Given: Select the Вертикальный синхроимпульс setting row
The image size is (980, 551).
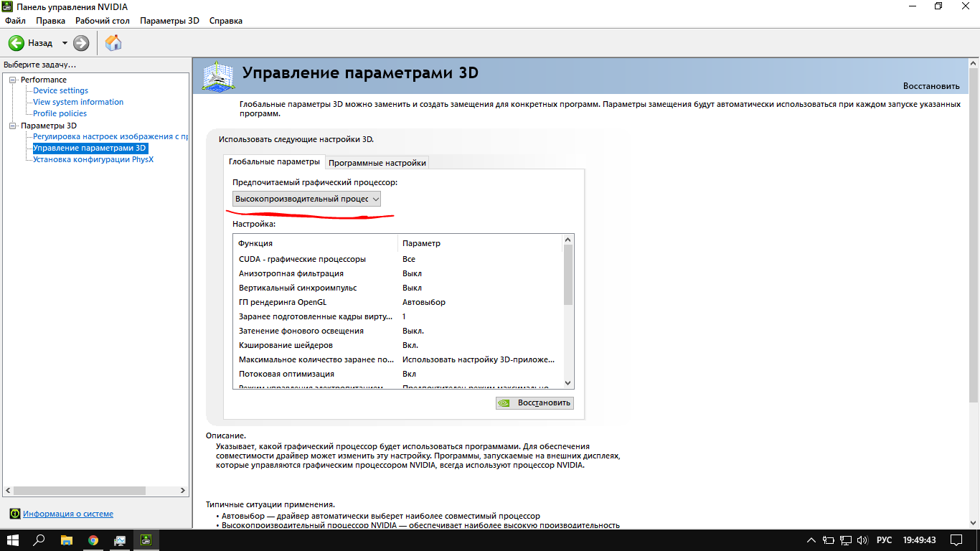Looking at the screenshot, I should [x=297, y=288].
